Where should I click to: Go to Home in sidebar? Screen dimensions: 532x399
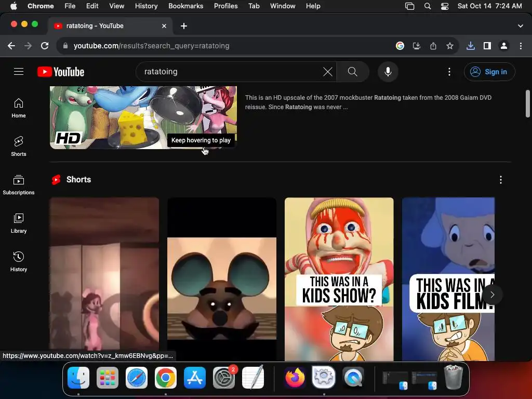(x=19, y=108)
